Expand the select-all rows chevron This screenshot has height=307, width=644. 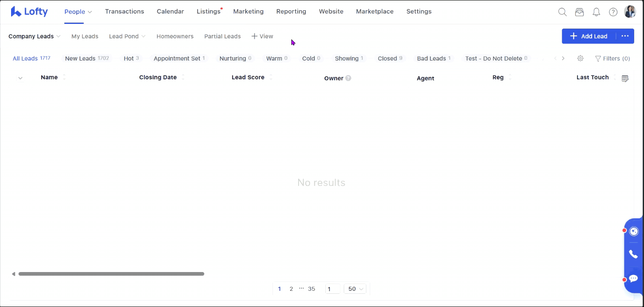20,78
